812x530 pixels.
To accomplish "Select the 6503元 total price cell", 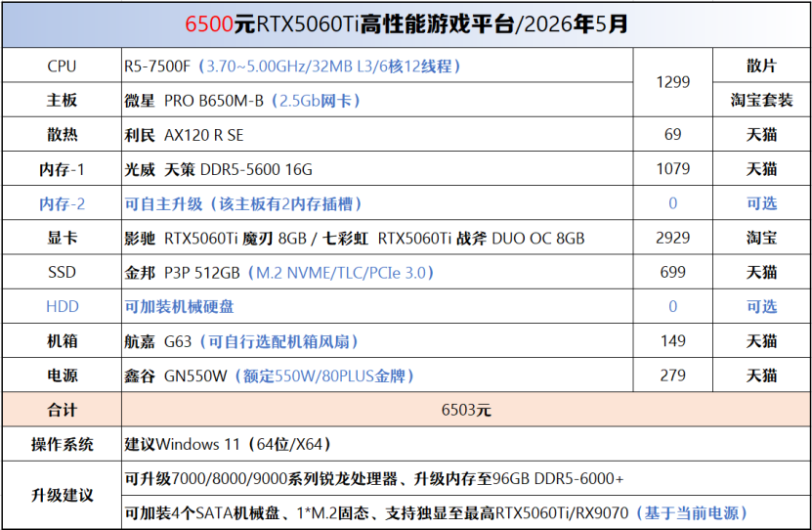I will [466, 410].
